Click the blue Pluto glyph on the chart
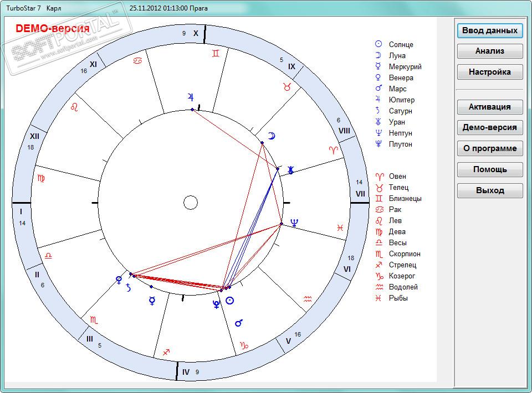Image resolution: width=532 pixels, height=393 pixels. [216, 304]
